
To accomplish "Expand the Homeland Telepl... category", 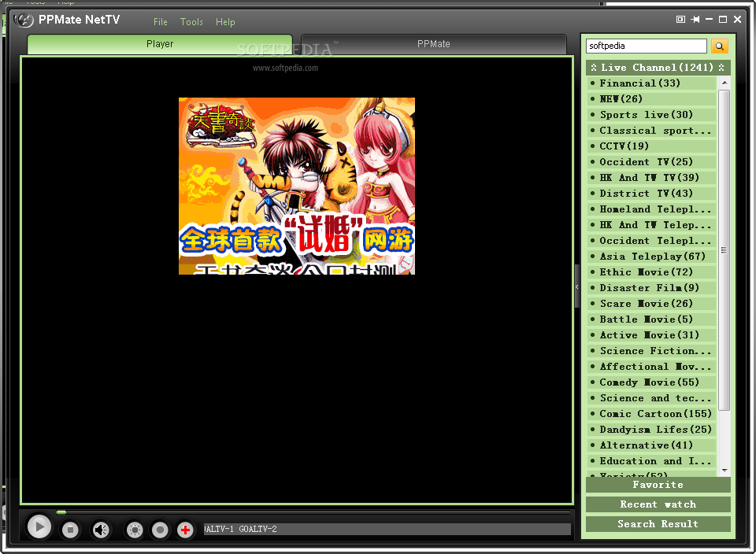I will coord(652,209).
